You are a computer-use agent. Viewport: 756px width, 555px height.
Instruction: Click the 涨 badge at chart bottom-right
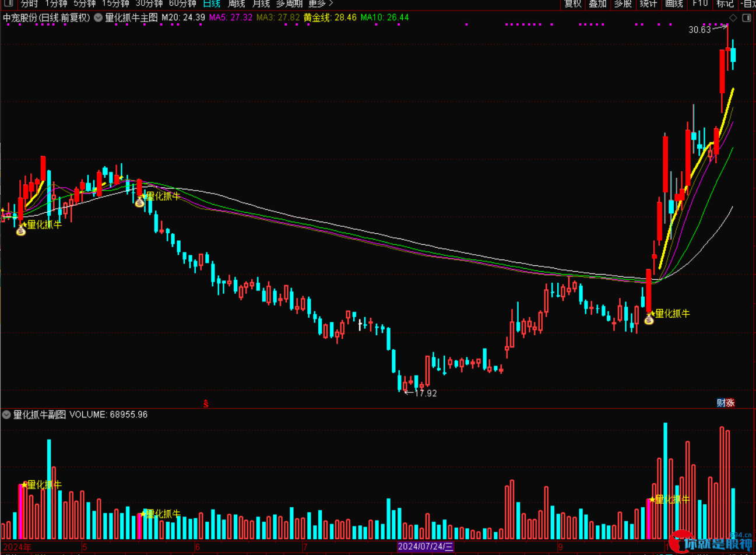tap(730, 403)
